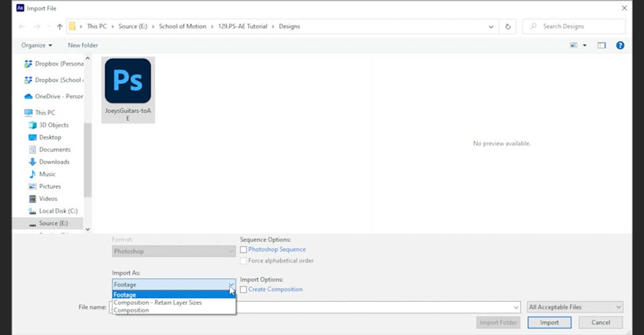Open the Format Photoshop dropdown
The height and width of the screenshot is (335, 644).
coord(174,251)
